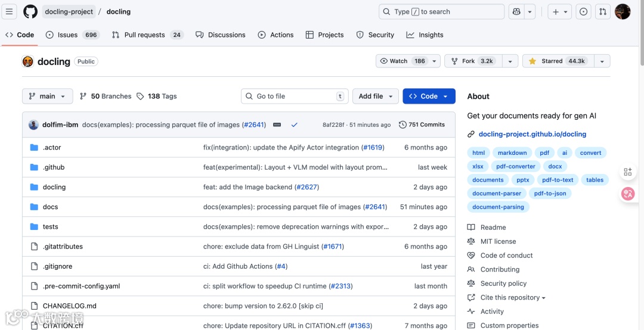Viewport: 644px width, 330px height.
Task: View the 138 Tags link
Action: pos(156,96)
